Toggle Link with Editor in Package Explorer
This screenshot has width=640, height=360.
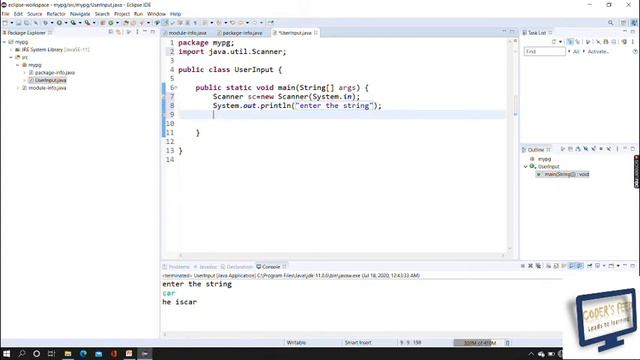click(x=118, y=32)
